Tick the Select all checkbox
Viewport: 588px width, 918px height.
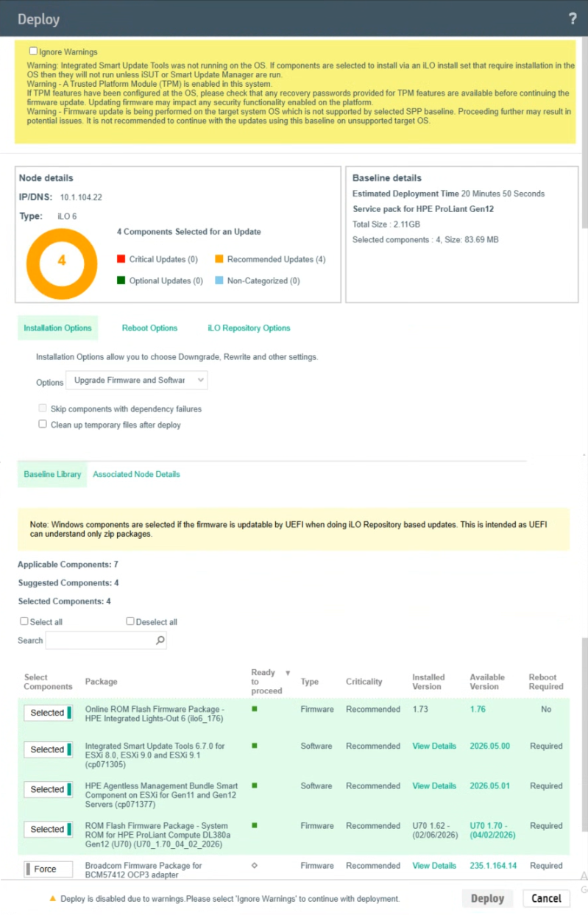(24, 621)
